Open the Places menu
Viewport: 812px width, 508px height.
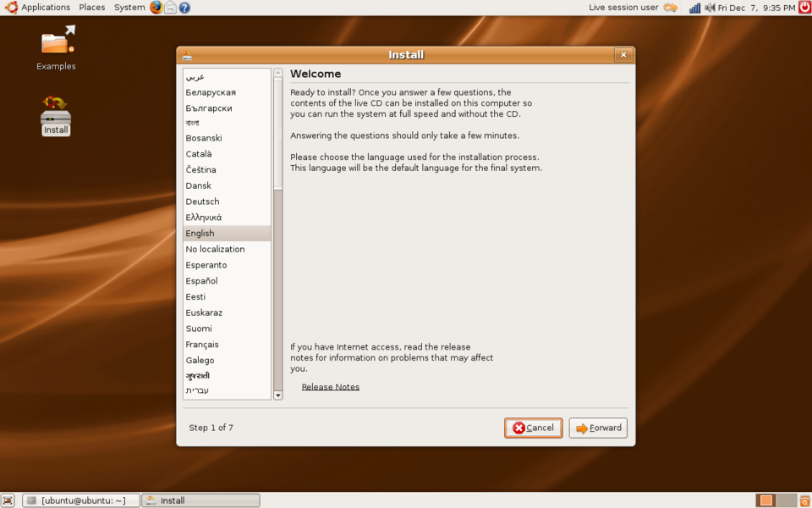coord(92,8)
